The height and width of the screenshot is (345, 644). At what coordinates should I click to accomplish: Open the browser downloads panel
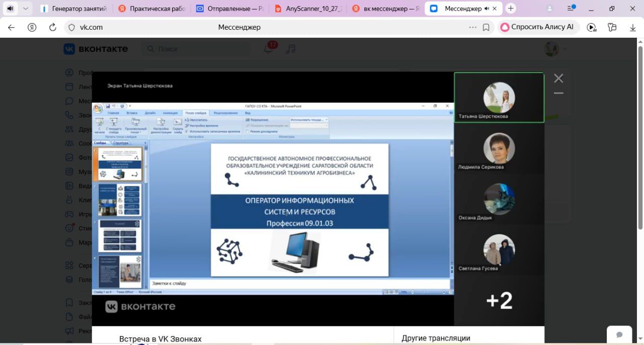(x=633, y=27)
